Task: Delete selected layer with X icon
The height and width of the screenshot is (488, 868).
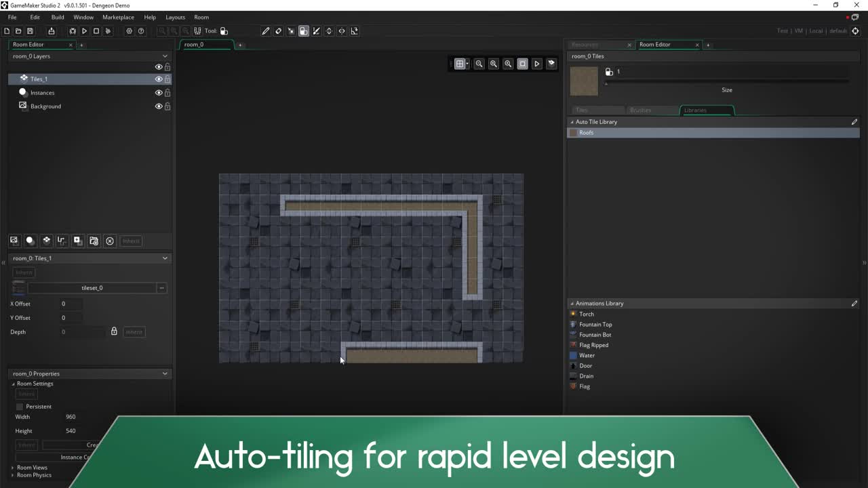Action: tap(110, 241)
